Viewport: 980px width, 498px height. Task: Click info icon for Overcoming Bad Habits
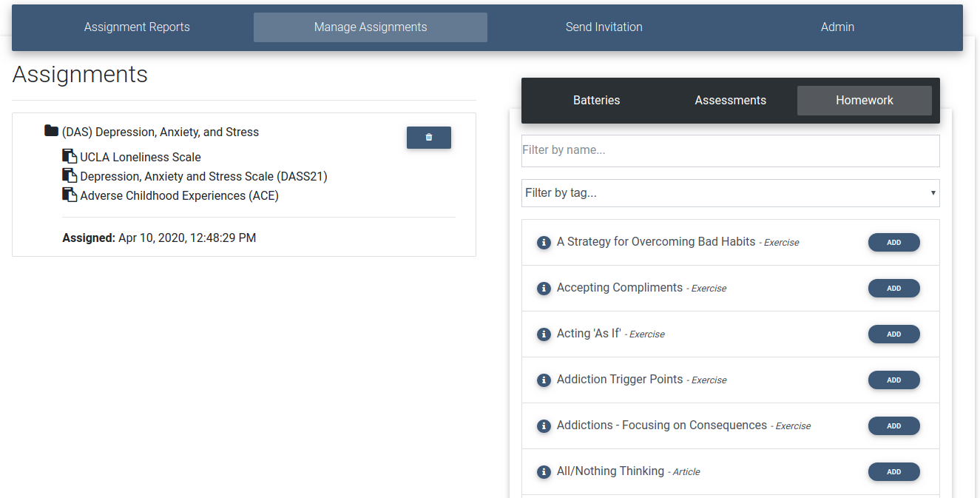click(x=544, y=243)
